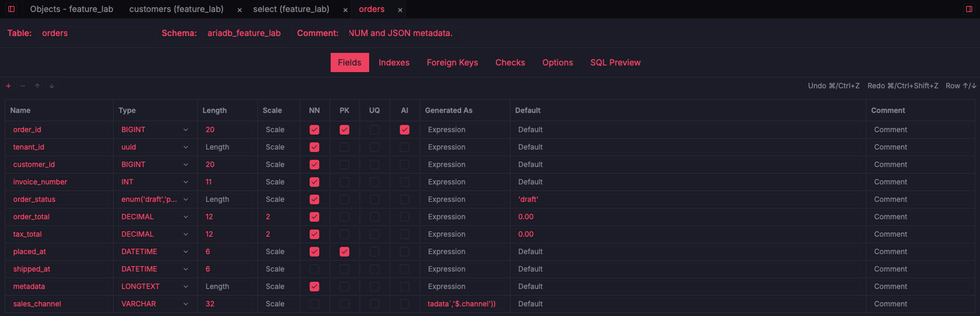The height and width of the screenshot is (316, 980).
Task: Enable NN for shipped_at
Action: pyautogui.click(x=314, y=269)
